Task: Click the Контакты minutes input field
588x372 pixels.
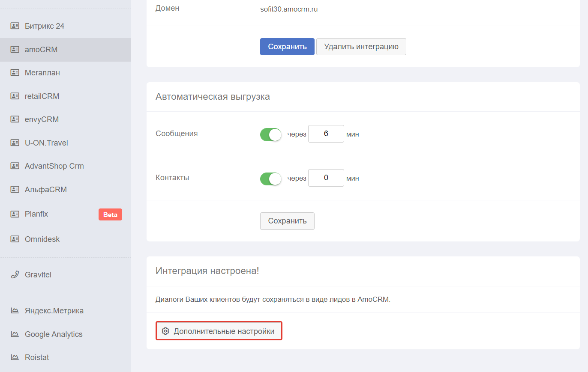Action: pos(326,178)
